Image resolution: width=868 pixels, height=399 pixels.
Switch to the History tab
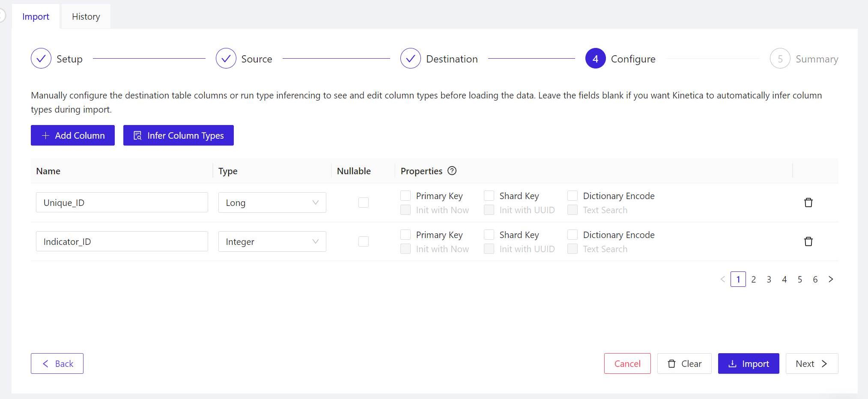click(x=86, y=16)
